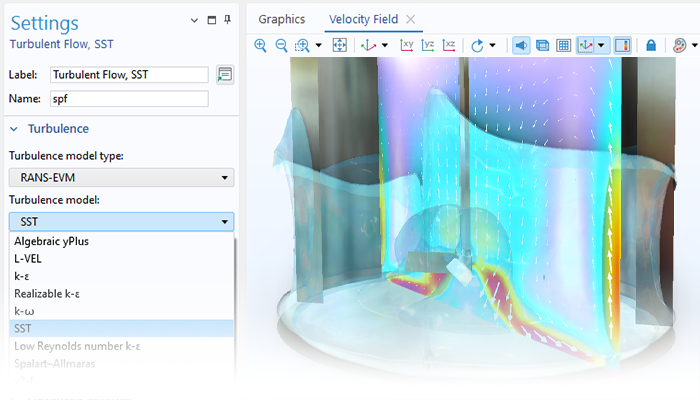Switch to the XY view
700x400 pixels.
[x=407, y=45]
